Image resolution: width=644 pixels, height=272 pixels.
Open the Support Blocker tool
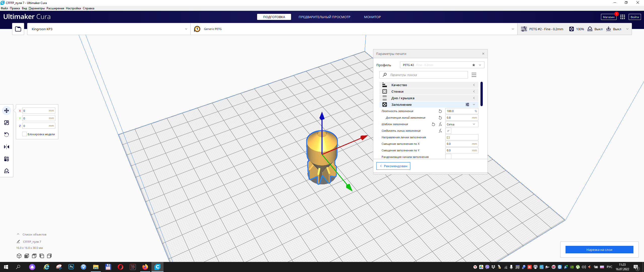(x=7, y=171)
